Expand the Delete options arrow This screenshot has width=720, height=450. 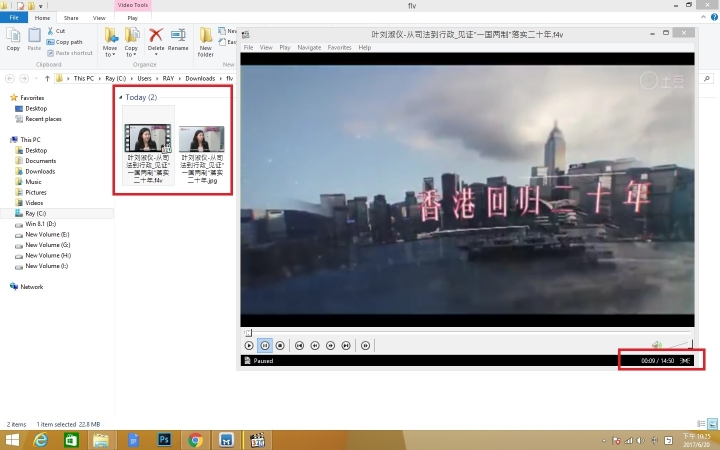click(156, 54)
